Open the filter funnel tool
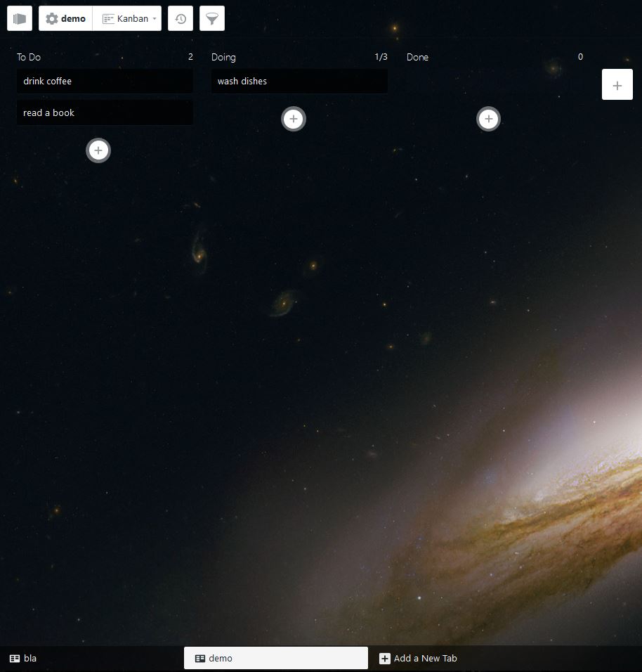Viewport: 642px width, 672px height. click(211, 18)
